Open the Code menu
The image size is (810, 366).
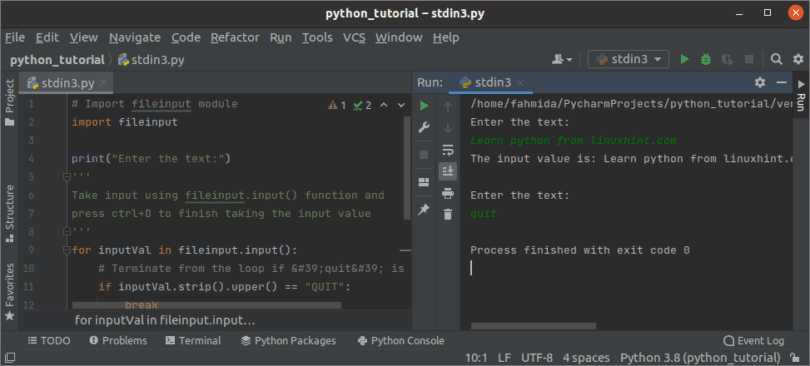186,38
